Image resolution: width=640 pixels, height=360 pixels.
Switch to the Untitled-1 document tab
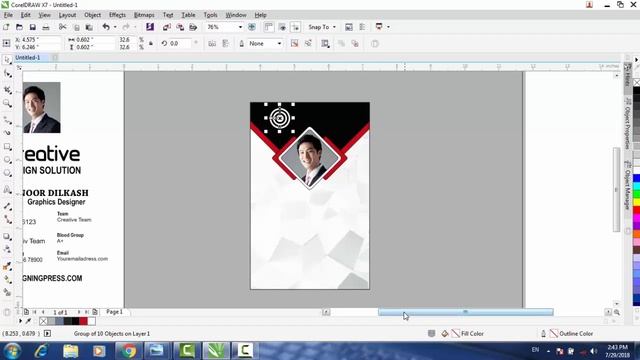tap(27, 58)
